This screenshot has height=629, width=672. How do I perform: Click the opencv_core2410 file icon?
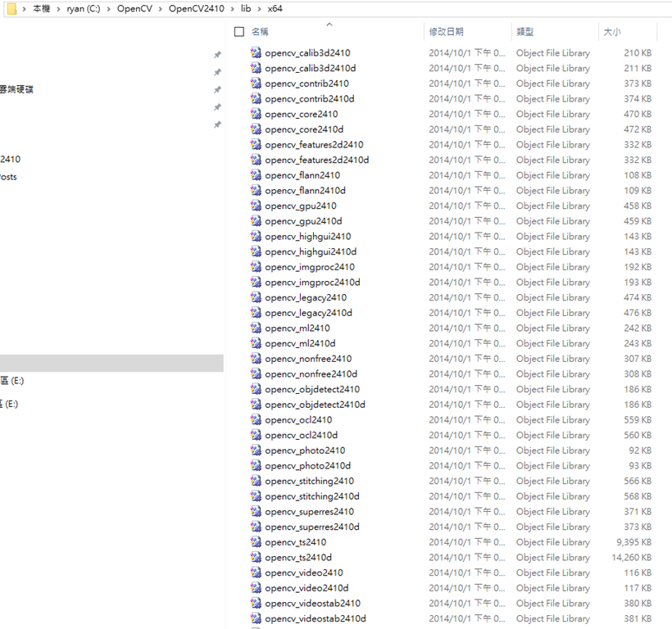[x=256, y=114]
